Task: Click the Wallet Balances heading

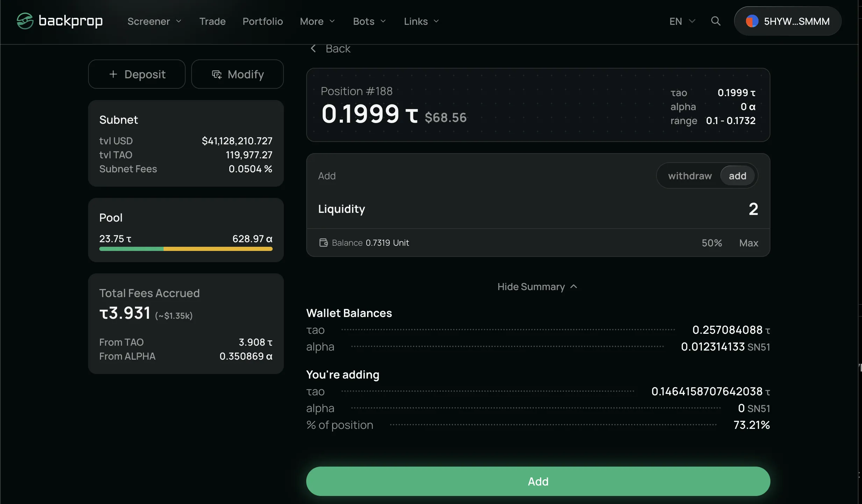Action: [x=349, y=313]
